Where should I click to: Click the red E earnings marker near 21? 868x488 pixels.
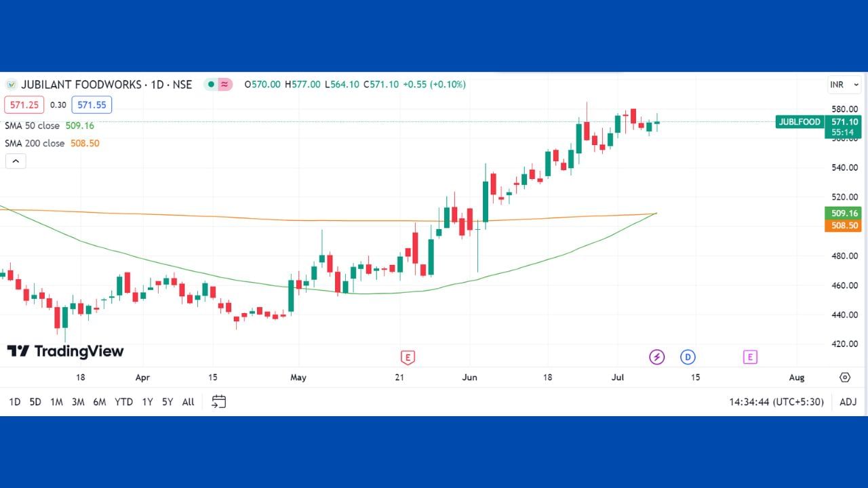click(x=408, y=357)
